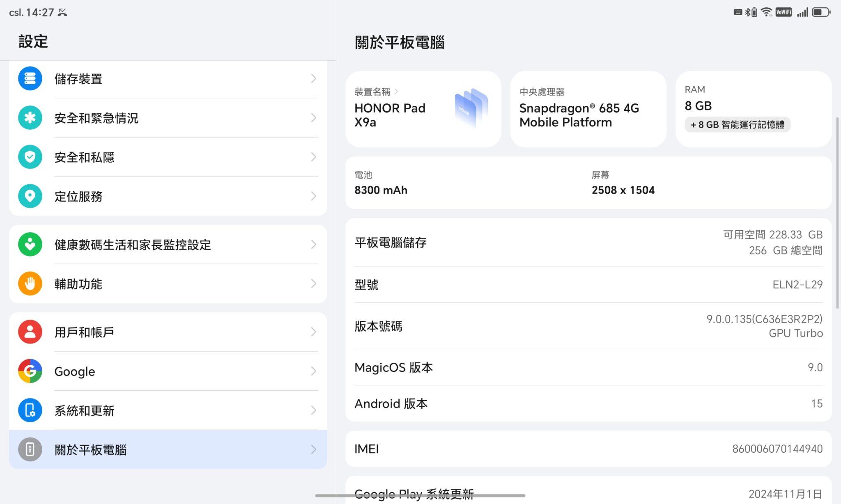Tap the 健康數碼生活 green heart icon
The width and height of the screenshot is (841, 504).
30,244
